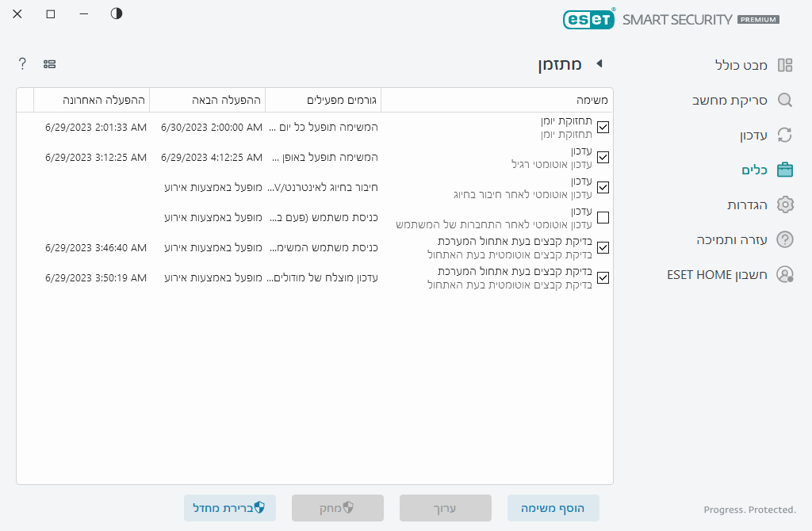Click the Update refresh arrows icon
812x531 pixels.
coord(785,135)
